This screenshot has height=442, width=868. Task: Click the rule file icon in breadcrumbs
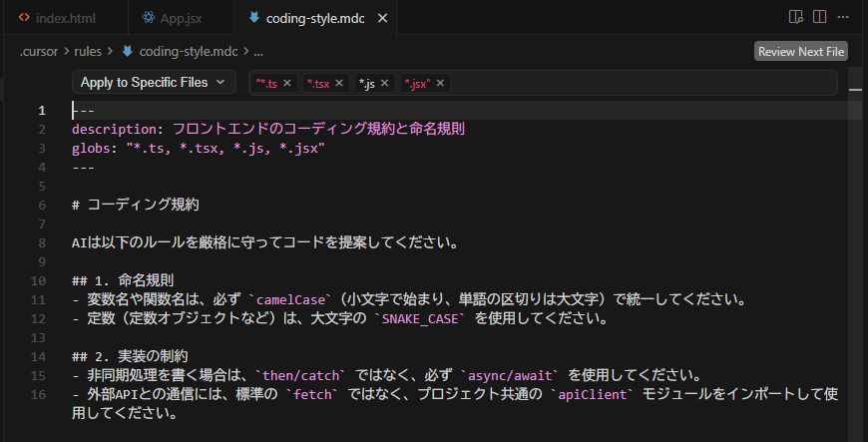[x=128, y=51]
